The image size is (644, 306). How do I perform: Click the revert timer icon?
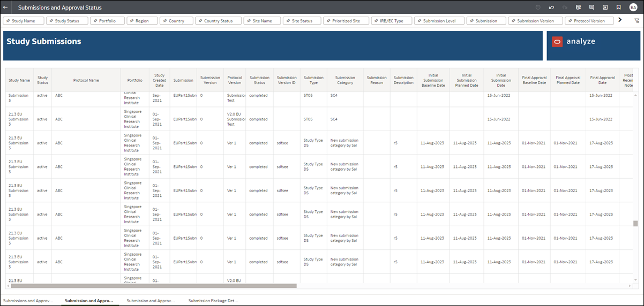[x=538, y=7]
